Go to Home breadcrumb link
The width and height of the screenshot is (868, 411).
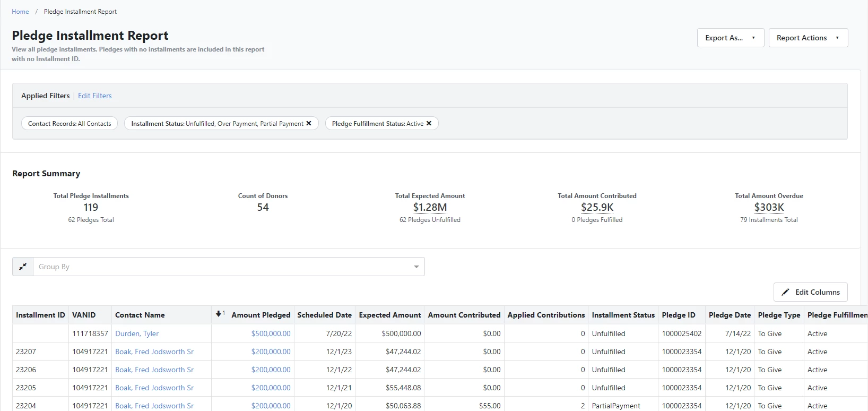pos(20,12)
